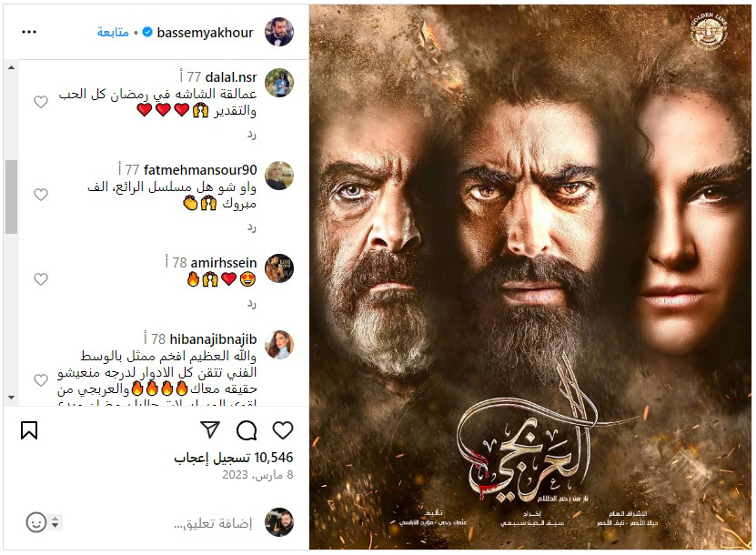
Task: Open the comment bubble icon
Action: click(x=247, y=430)
